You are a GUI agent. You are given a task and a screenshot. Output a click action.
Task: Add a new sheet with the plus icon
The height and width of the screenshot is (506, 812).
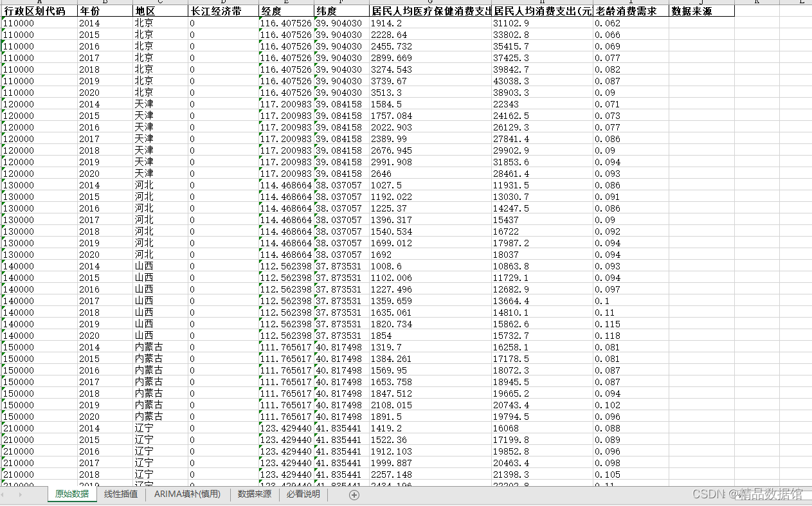click(x=354, y=494)
